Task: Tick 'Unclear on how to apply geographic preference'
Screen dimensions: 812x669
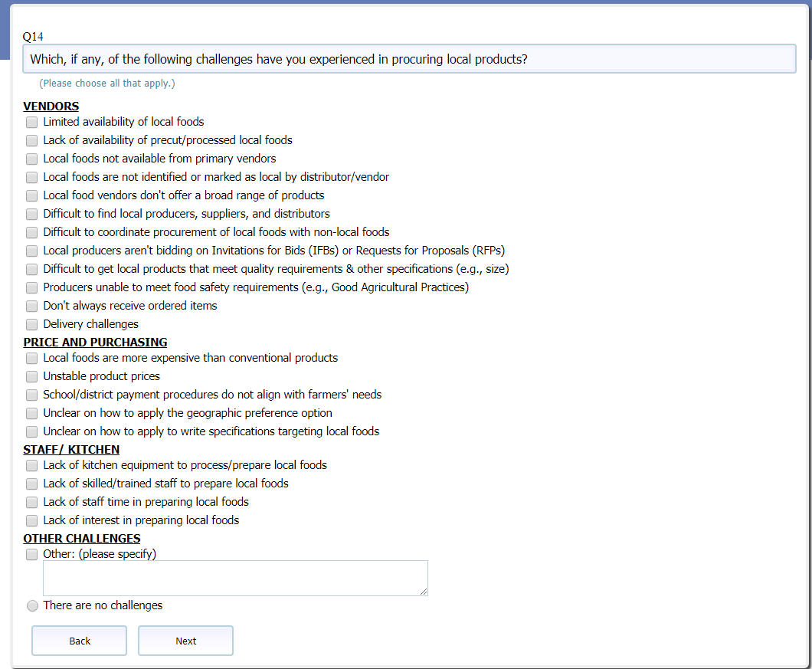Action: pos(31,414)
